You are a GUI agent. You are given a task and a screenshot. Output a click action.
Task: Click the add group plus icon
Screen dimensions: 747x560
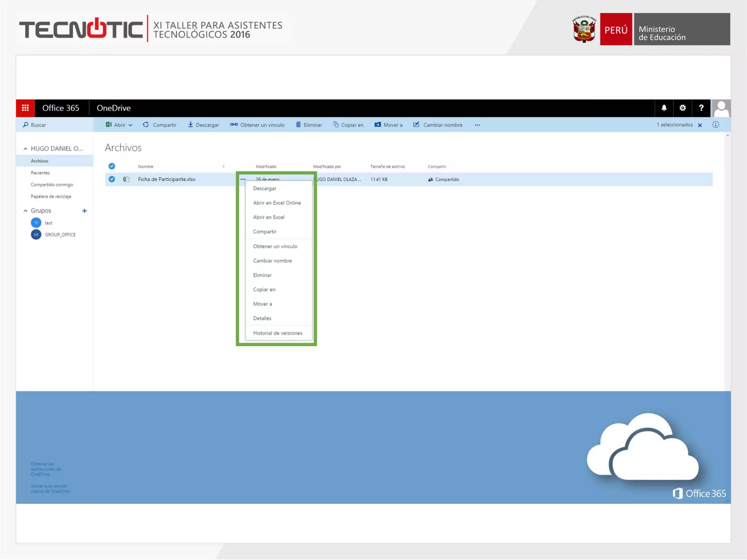pos(84,211)
